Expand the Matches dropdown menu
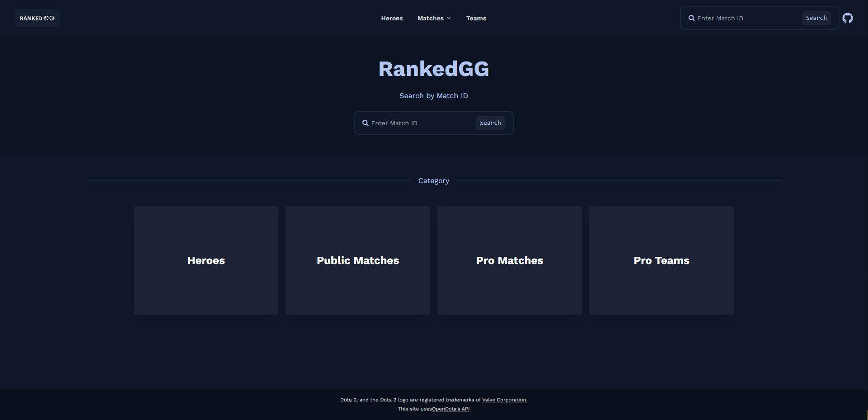868x420 pixels. pos(434,18)
